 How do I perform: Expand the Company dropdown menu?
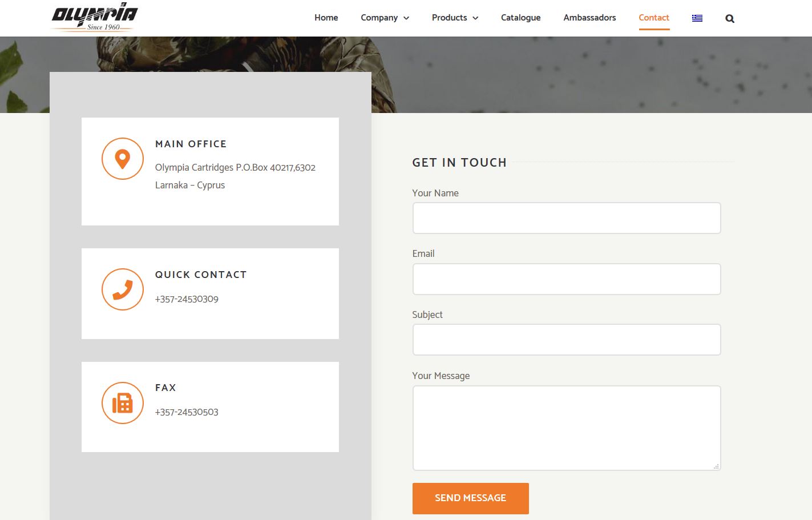point(385,18)
